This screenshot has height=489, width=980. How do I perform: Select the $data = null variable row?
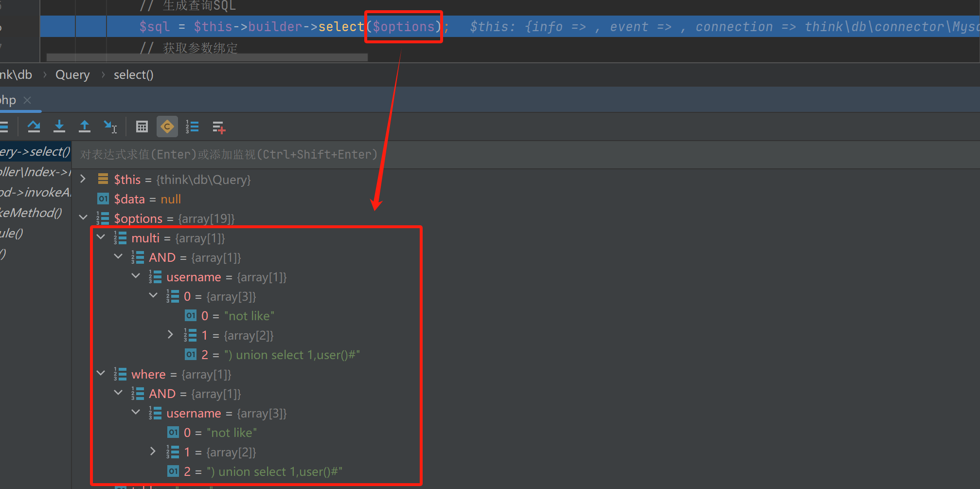(147, 199)
